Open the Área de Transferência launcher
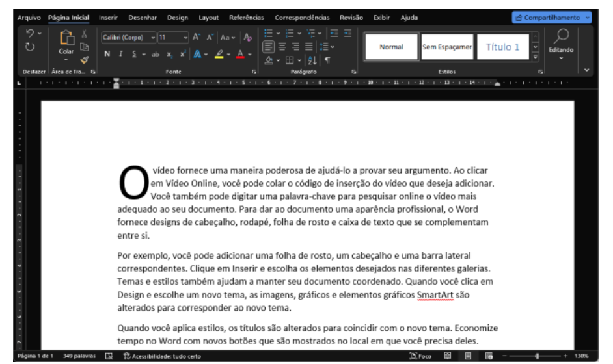The height and width of the screenshot is (364, 613). coord(93,72)
